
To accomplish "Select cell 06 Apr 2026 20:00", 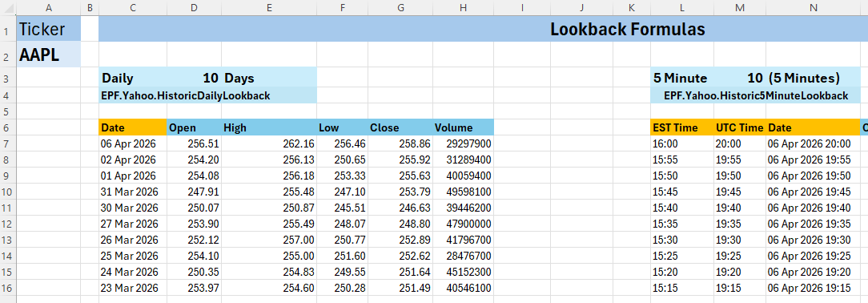I will point(814,144).
